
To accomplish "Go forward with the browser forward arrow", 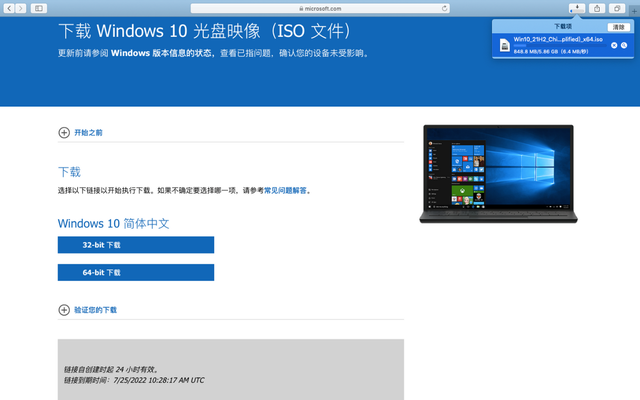I will click(20, 8).
